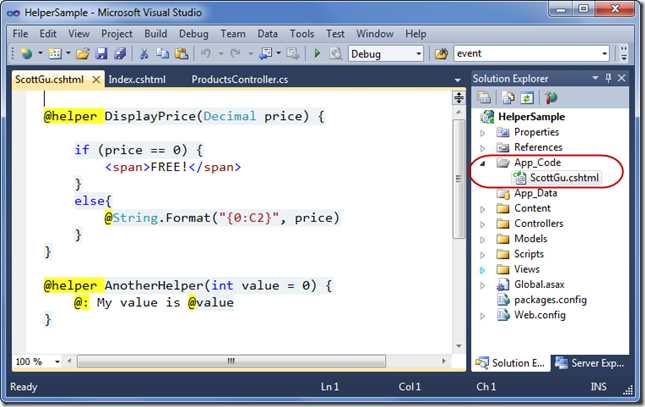
Task: Expand the Models folder
Action: click(x=483, y=240)
